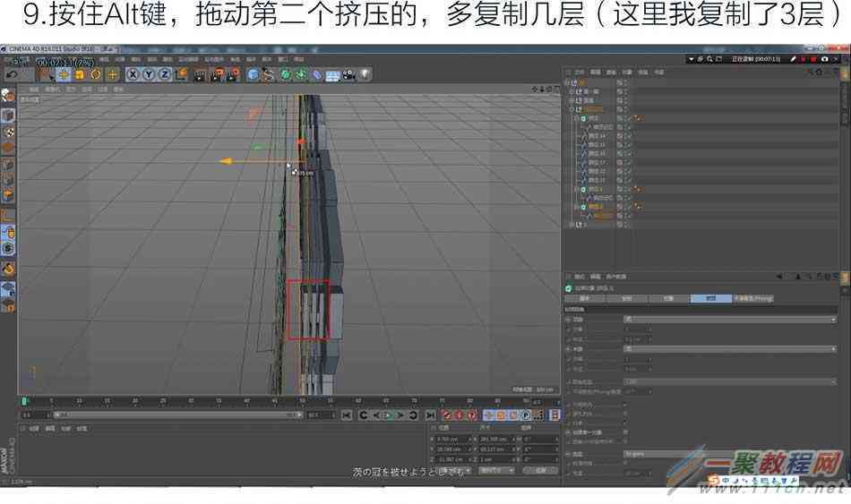Screen dimensions: 851x504
Task: Click the X position input field
Action: (x=451, y=439)
